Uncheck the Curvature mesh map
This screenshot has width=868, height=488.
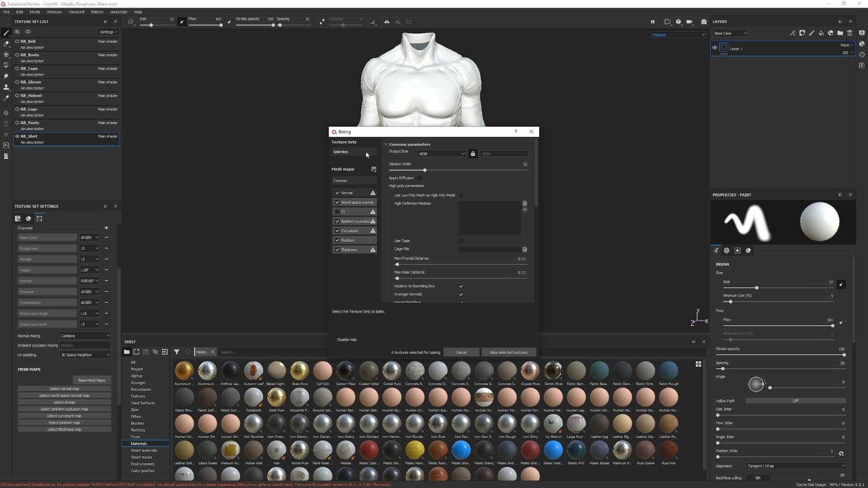coord(337,231)
